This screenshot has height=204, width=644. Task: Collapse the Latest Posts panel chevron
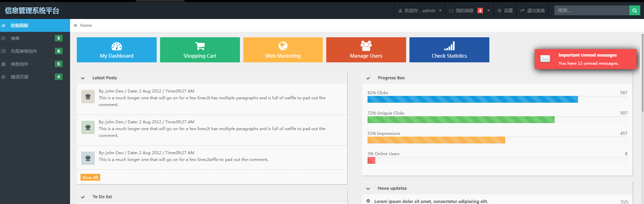pos(83,78)
